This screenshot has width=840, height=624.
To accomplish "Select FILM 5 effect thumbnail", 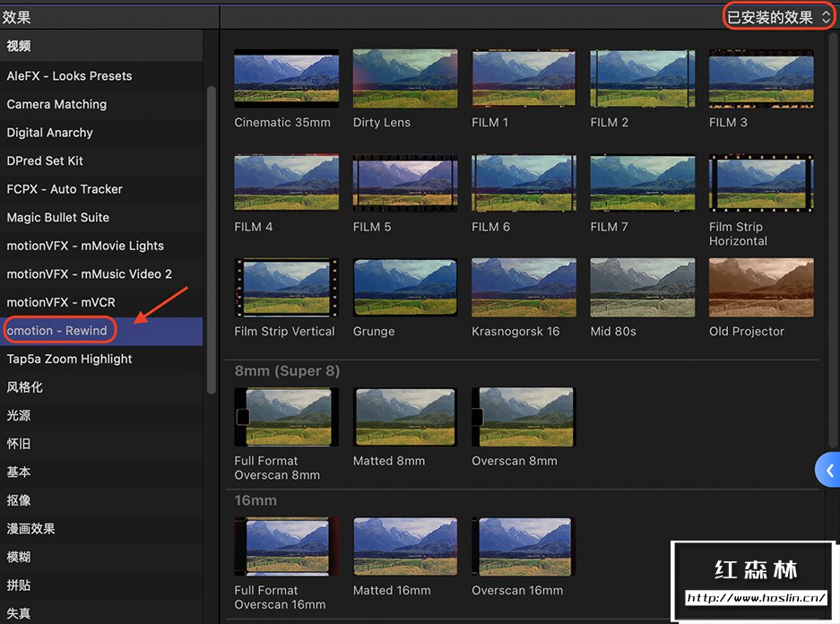I will pyautogui.click(x=405, y=183).
